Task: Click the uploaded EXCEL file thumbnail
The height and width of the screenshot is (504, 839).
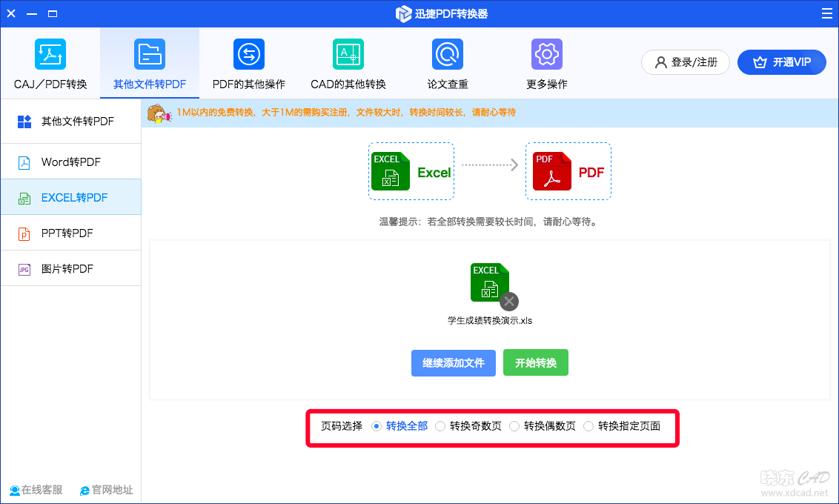Action: (x=489, y=282)
